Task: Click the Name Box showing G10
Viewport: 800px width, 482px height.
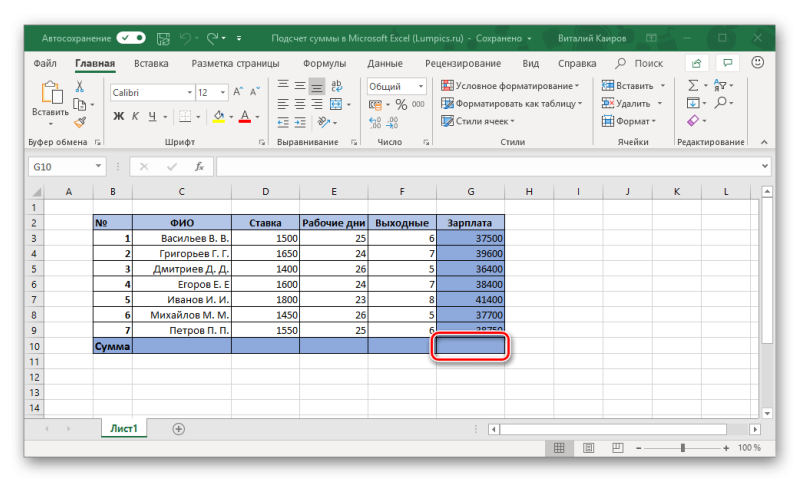Action: 66,167
